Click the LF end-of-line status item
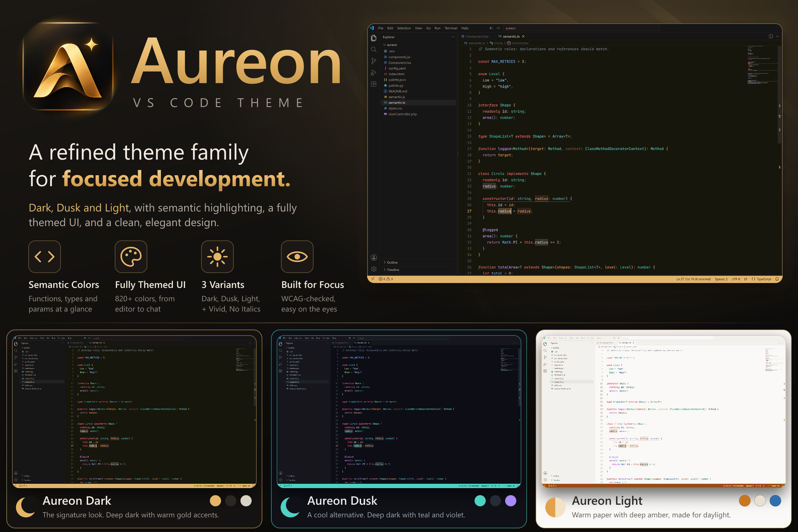Viewport: 798px width, 532px height. (746, 279)
